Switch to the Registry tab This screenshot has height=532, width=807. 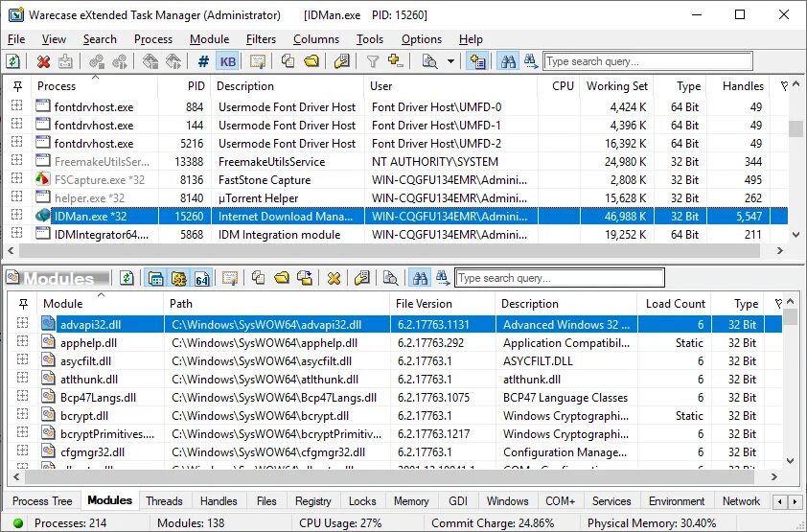pyautogui.click(x=312, y=501)
